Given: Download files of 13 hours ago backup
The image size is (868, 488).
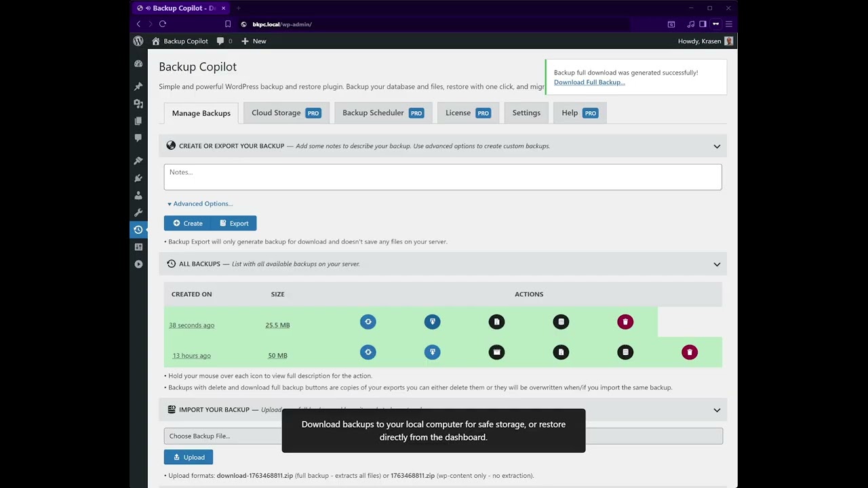Looking at the screenshot, I should [x=561, y=352].
